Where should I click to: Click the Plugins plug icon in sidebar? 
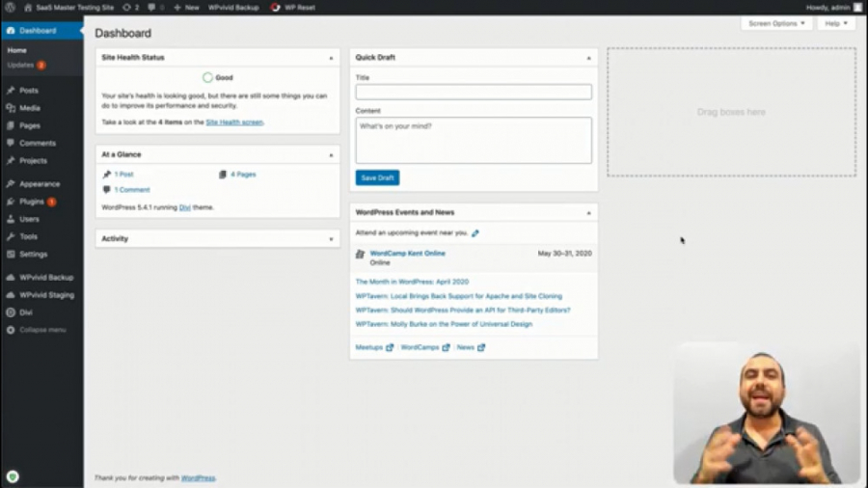click(11, 202)
